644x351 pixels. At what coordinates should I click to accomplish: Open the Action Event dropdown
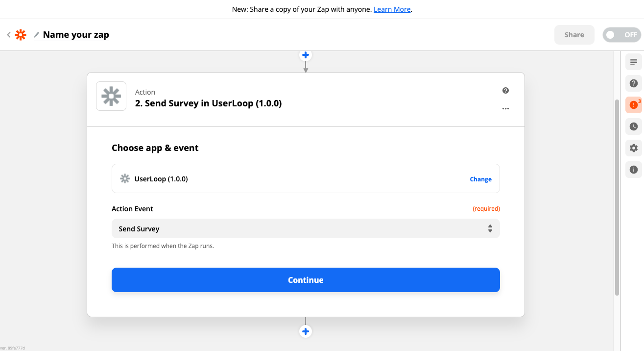point(306,228)
